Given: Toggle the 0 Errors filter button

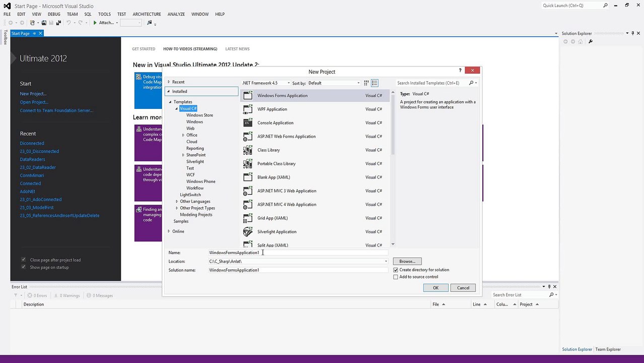Looking at the screenshot, I should click(37, 295).
